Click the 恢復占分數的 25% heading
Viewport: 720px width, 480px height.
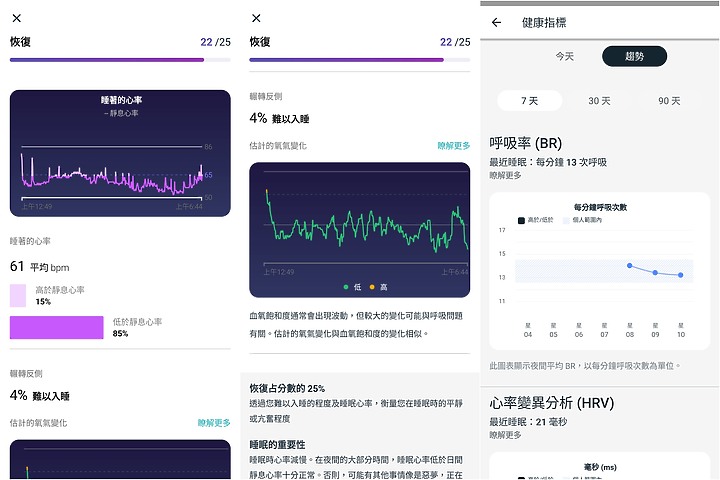pyautogui.click(x=287, y=388)
